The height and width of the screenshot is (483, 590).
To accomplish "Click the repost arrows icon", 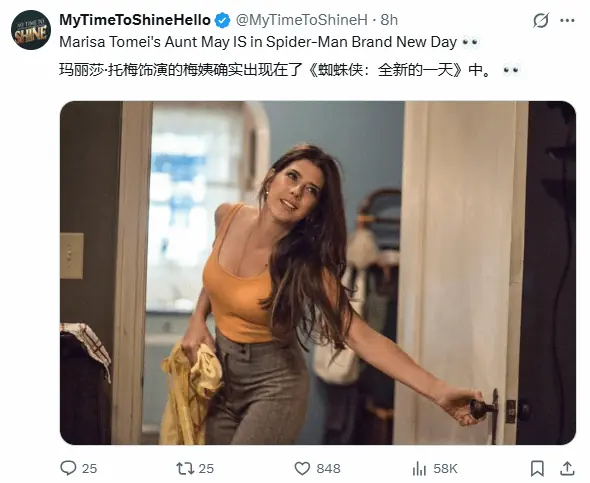I will click(185, 468).
